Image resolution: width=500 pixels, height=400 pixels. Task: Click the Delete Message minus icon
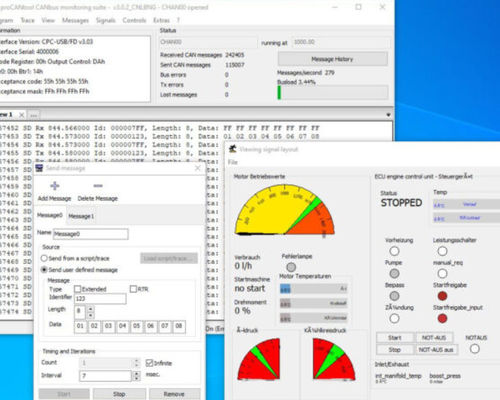[x=98, y=186]
